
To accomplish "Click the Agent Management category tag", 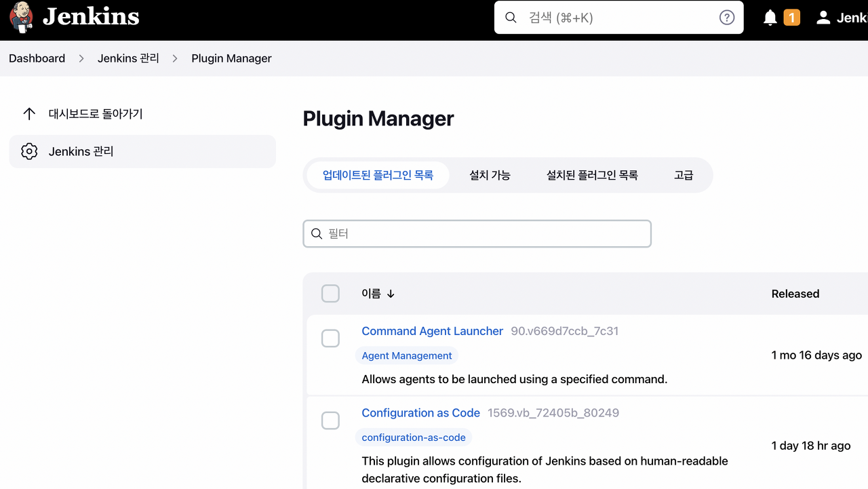I will [x=407, y=355].
